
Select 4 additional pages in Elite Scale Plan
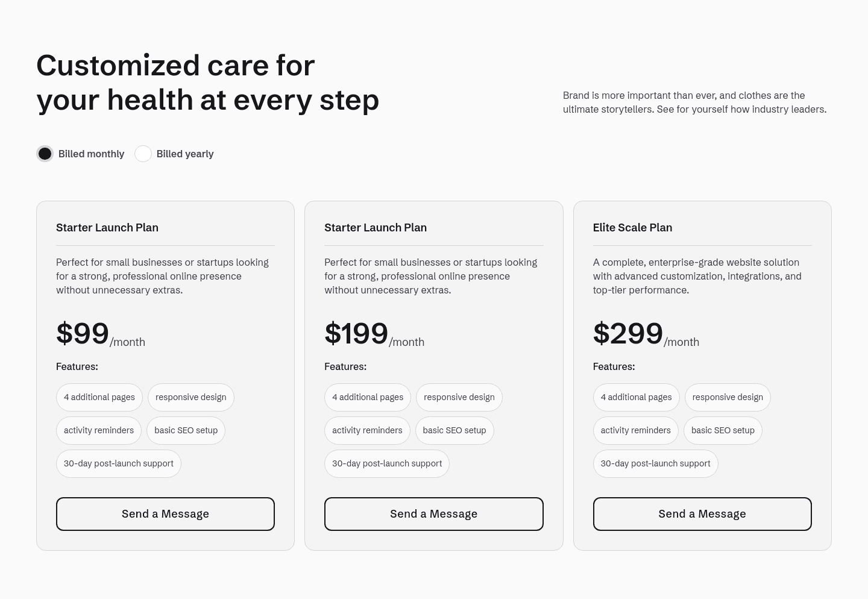click(636, 397)
